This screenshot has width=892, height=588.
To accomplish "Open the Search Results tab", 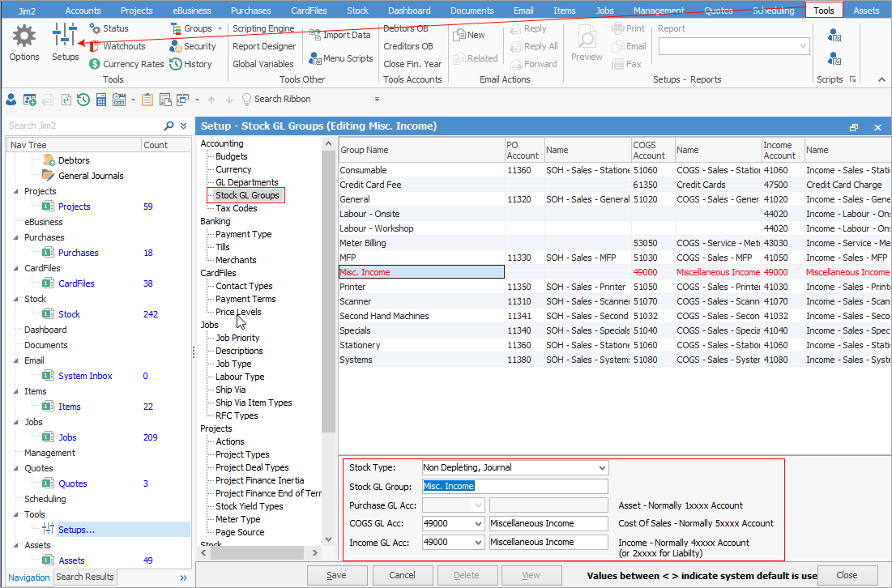I will pyautogui.click(x=85, y=577).
